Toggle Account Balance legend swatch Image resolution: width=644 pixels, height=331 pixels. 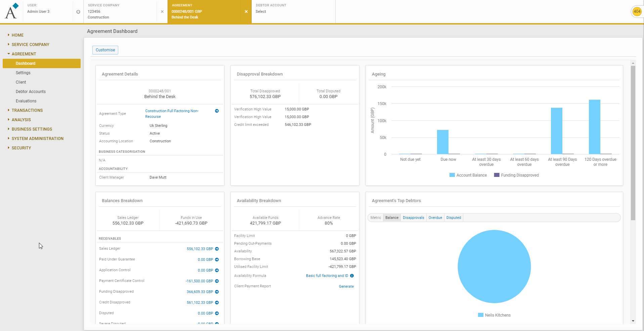point(452,175)
